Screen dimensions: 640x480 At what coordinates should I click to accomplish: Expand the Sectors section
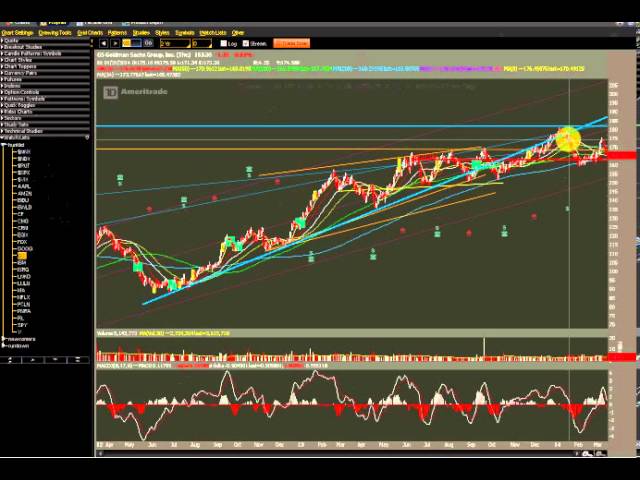point(45,118)
